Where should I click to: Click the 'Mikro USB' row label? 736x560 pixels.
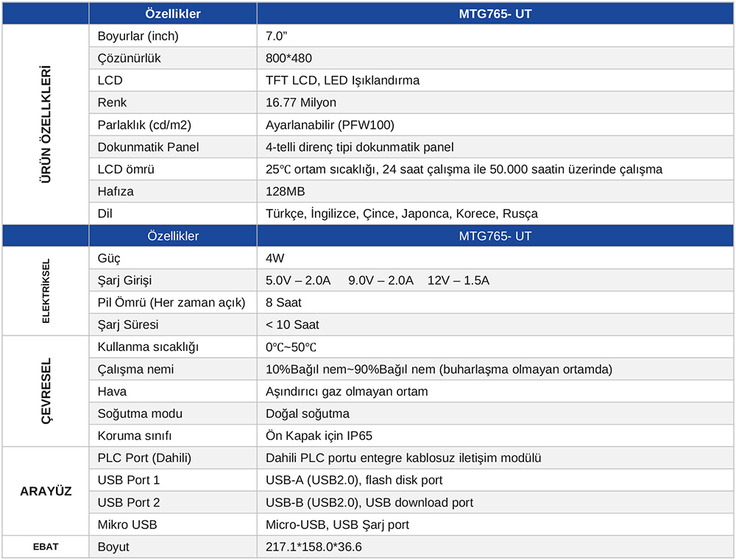[127, 525]
